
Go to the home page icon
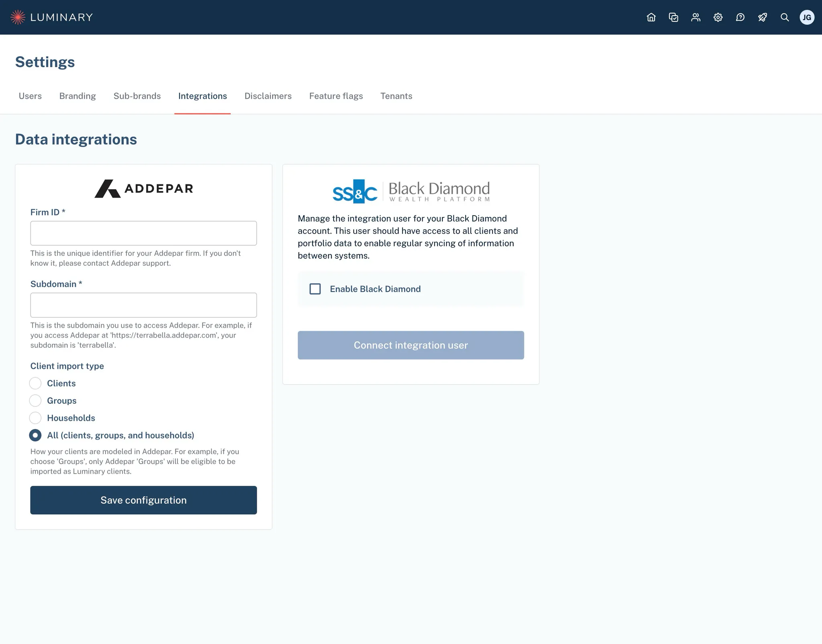point(651,17)
